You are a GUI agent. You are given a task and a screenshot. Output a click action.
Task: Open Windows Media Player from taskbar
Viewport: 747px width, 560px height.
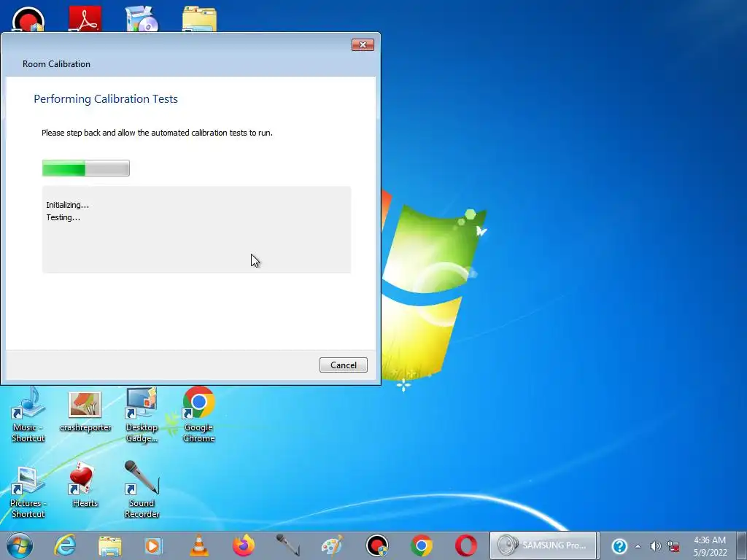tap(153, 545)
